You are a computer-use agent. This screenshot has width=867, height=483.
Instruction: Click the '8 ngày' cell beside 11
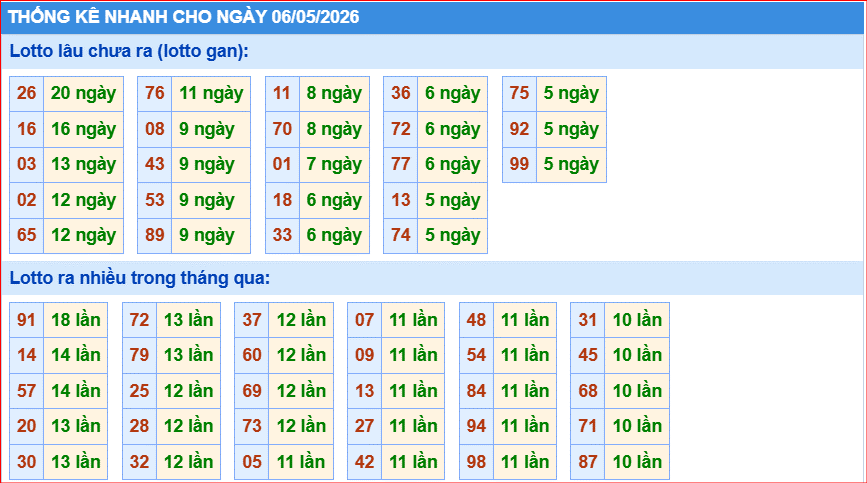[335, 93]
